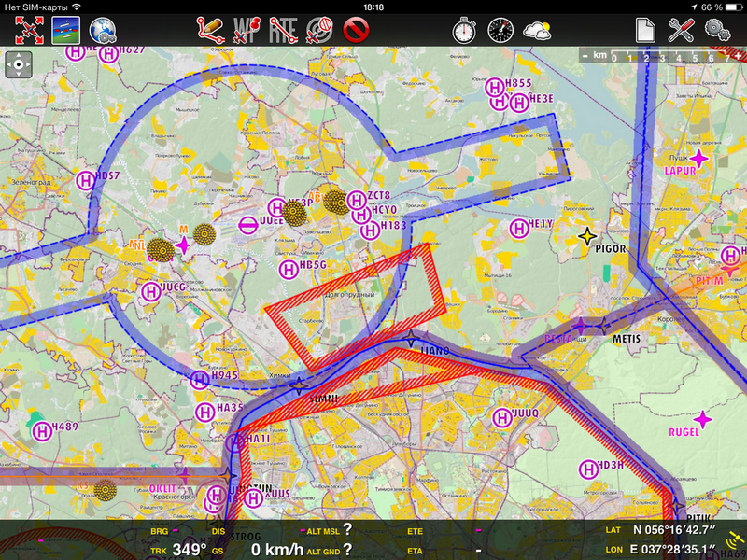Zoom in with scale plus button
Viewport: 747px width, 560px height.
pos(738,56)
